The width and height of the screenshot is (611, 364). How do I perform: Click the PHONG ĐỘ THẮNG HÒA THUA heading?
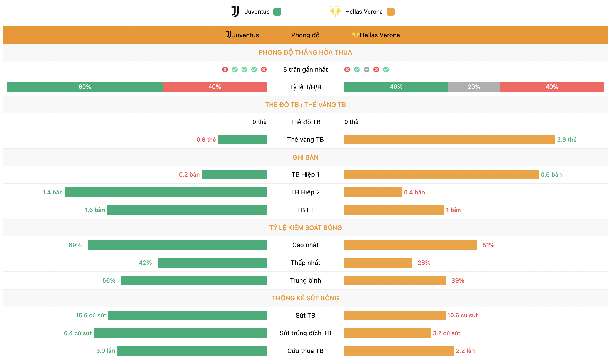[305, 52]
